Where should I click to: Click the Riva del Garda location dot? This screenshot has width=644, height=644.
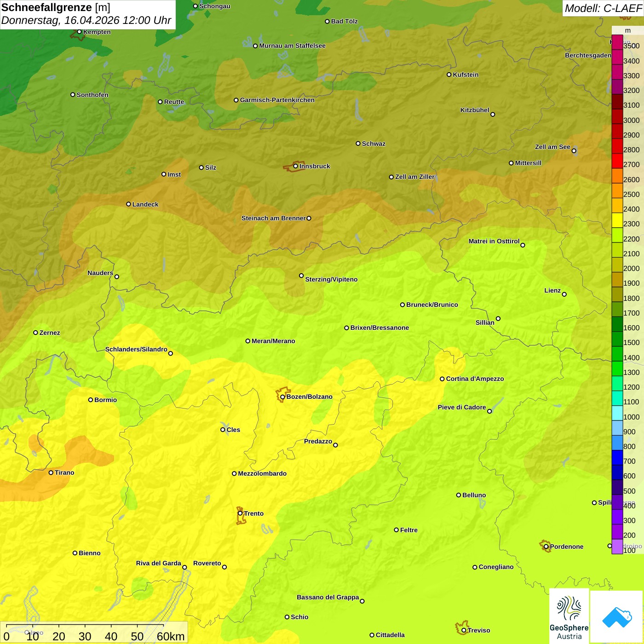[x=184, y=567]
